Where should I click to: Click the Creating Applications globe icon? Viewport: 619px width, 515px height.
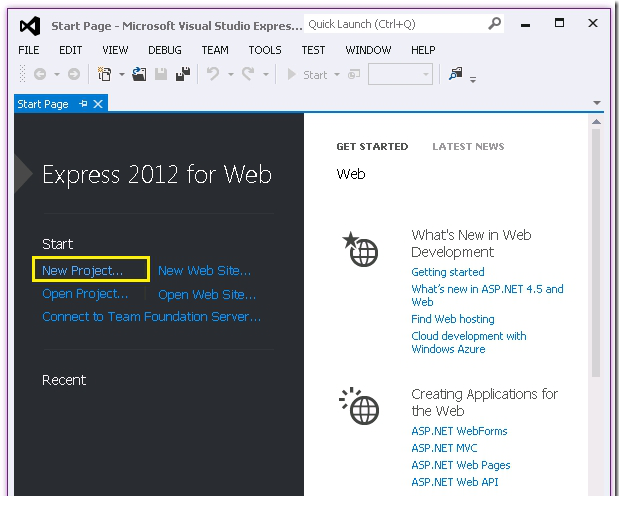pos(359,406)
